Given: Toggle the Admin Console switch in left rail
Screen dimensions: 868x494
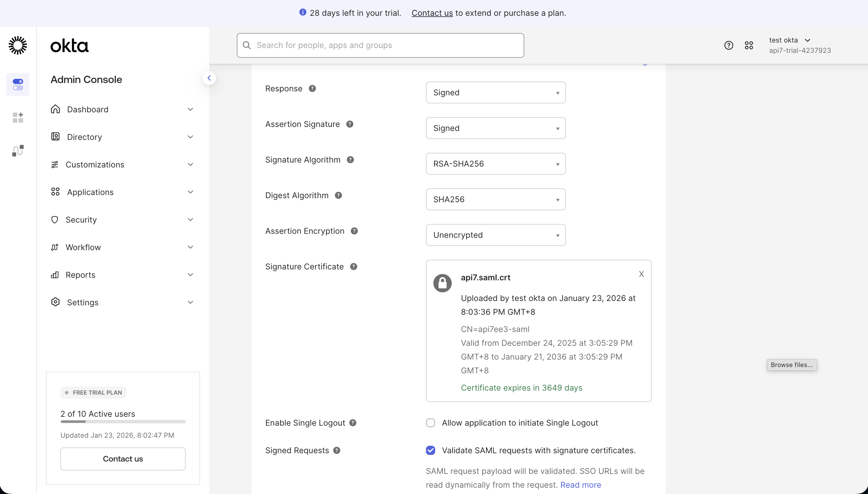Looking at the screenshot, I should point(18,84).
